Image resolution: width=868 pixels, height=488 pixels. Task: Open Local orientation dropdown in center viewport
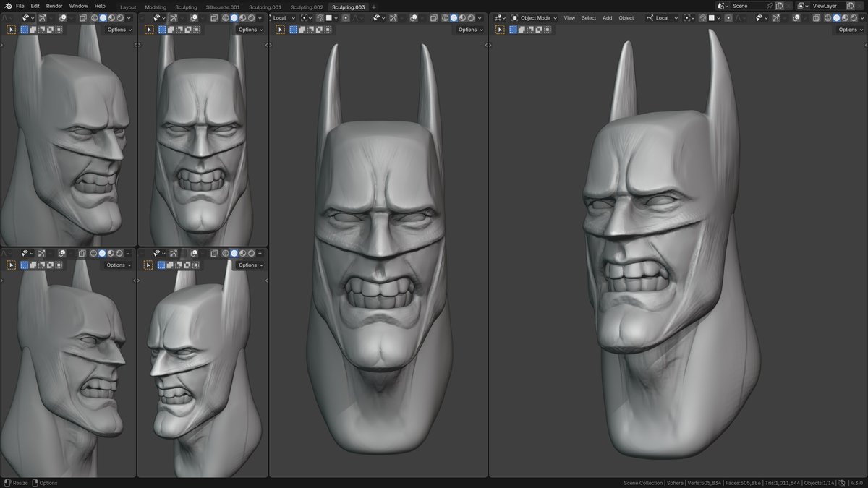[284, 18]
